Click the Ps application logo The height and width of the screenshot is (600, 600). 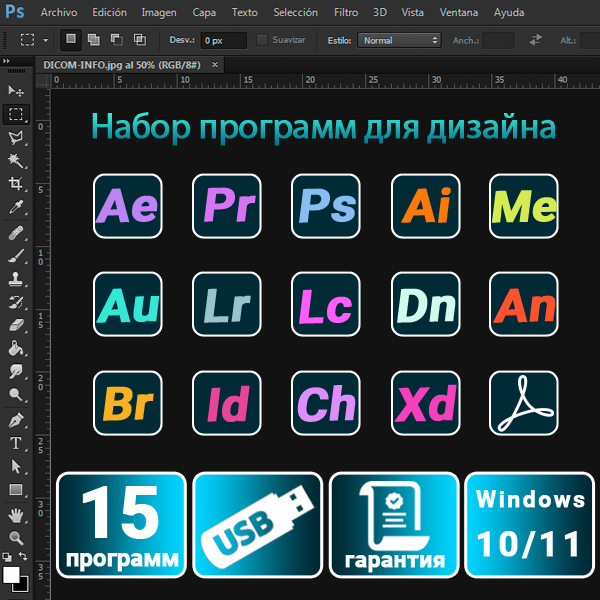pyautogui.click(x=15, y=12)
